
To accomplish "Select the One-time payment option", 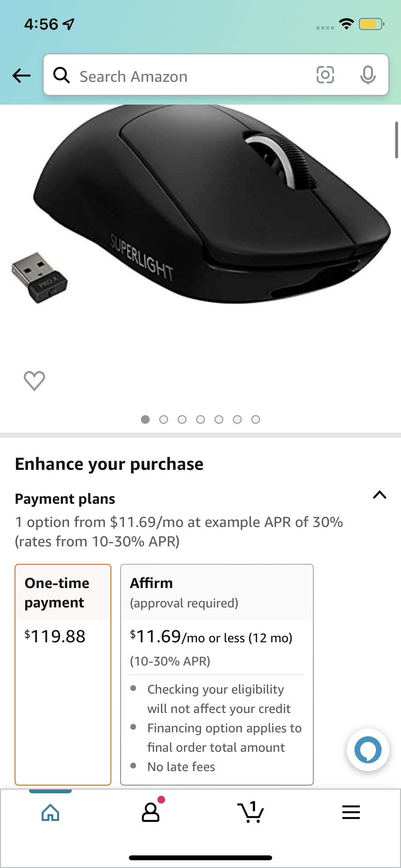I will click(63, 674).
